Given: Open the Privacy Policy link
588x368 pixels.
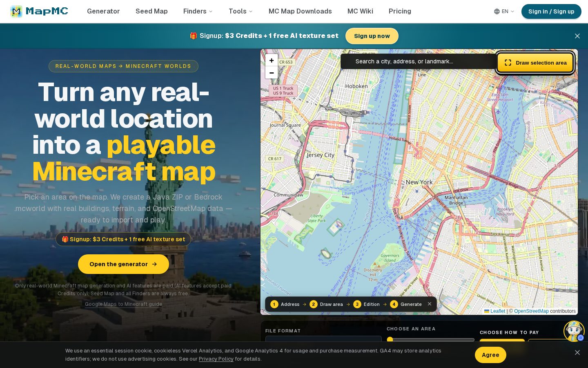Looking at the screenshot, I should [x=216, y=359].
